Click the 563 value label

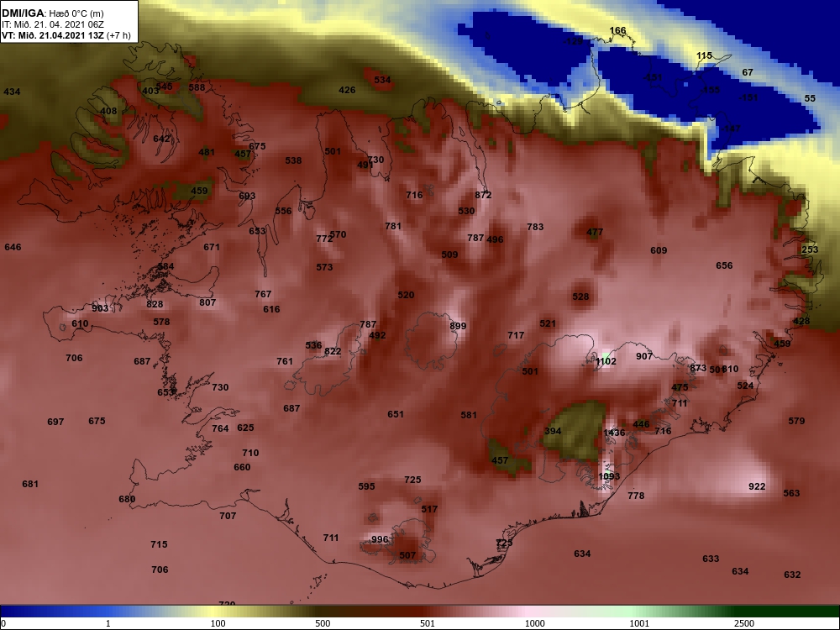pyautogui.click(x=791, y=493)
